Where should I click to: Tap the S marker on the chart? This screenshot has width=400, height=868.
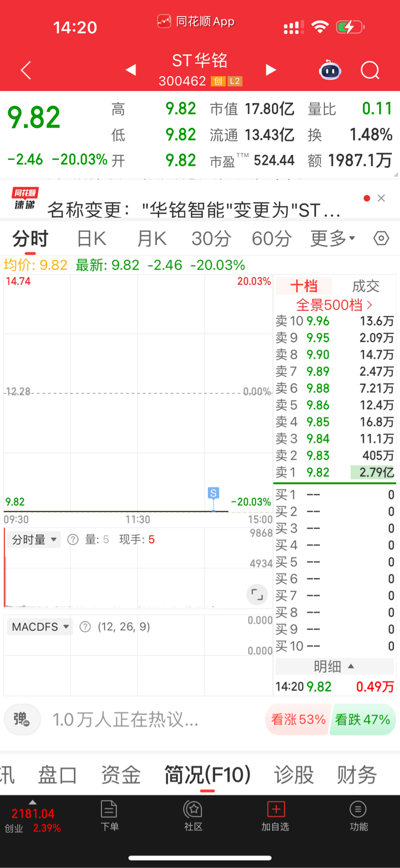tap(213, 493)
